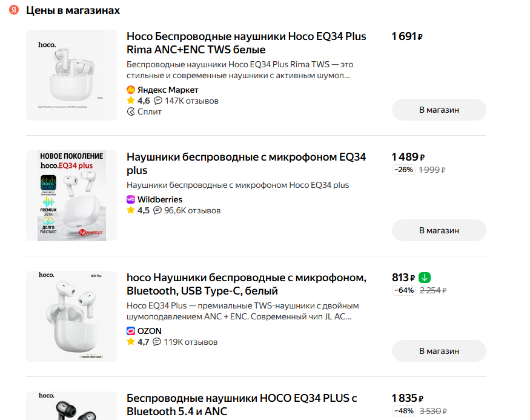This screenshot has height=420, width=530.
Task: Click the Wildberries store logo icon
Action: pyautogui.click(x=131, y=199)
